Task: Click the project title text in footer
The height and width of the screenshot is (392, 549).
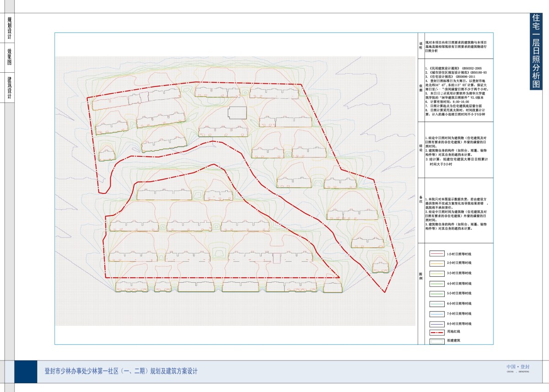Action: click(x=121, y=371)
